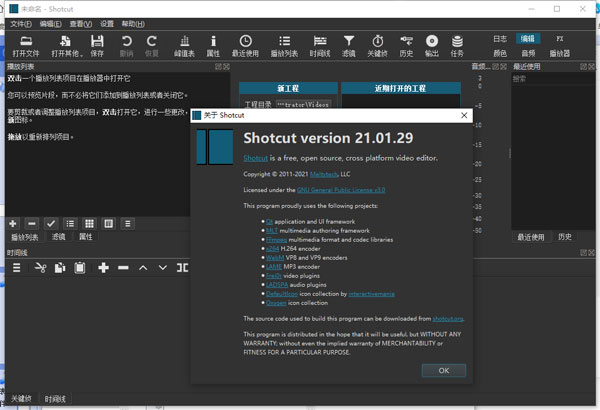Click the timeline lift up-chevron button
This screenshot has width=600, height=410.
pyautogui.click(x=143, y=268)
